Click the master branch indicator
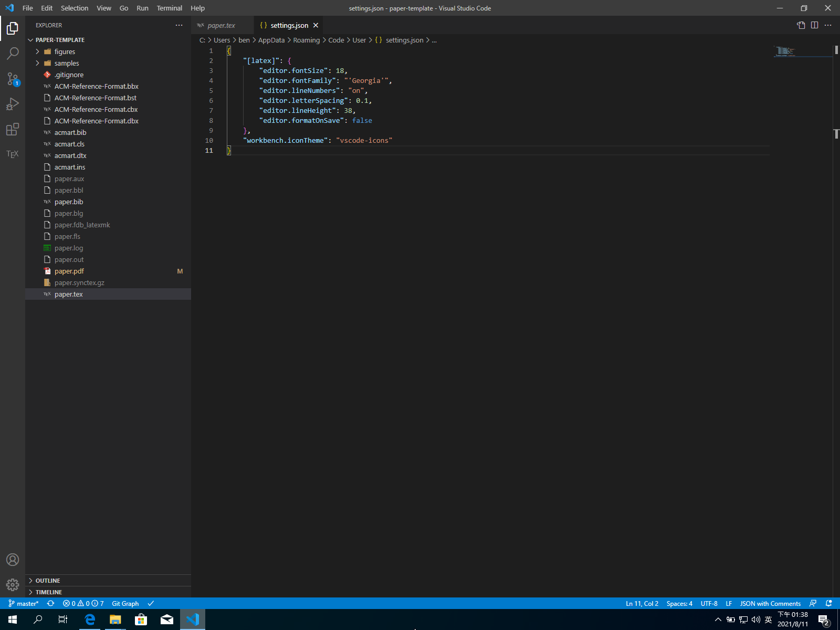This screenshot has height=630, width=840. (24, 604)
